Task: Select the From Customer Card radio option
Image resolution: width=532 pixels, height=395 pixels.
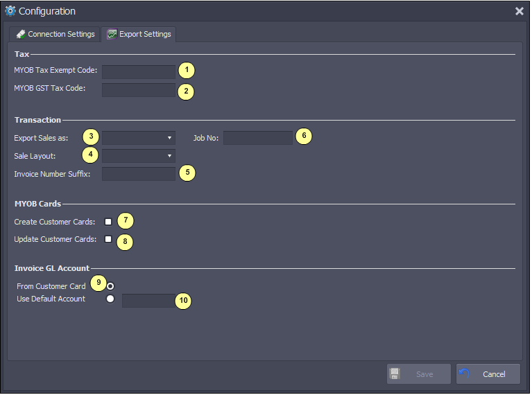Action: coord(110,286)
